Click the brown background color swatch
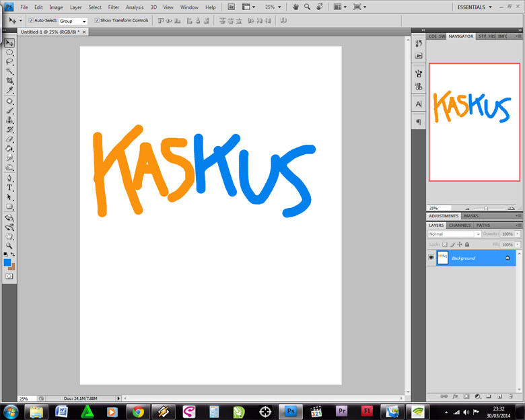Viewport: 525px width, 420px height. [x=12, y=267]
